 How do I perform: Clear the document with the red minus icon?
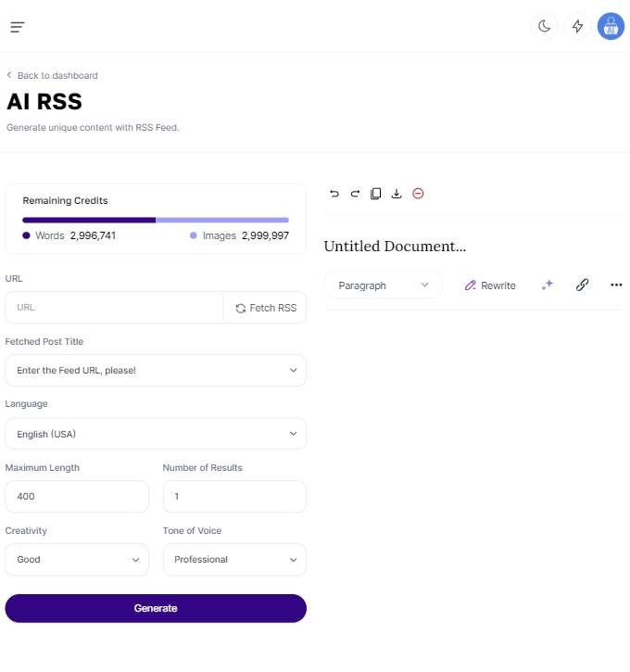418,194
